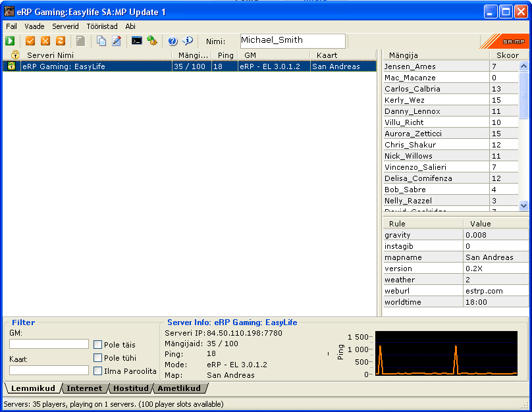
Task: Select player Delisa_Comifenza in the list
Action: tap(451, 178)
